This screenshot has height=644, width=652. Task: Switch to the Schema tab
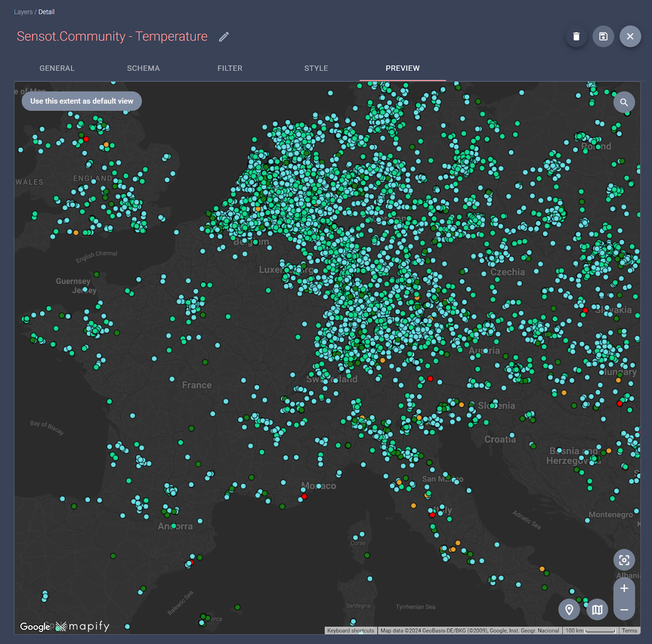tap(143, 68)
